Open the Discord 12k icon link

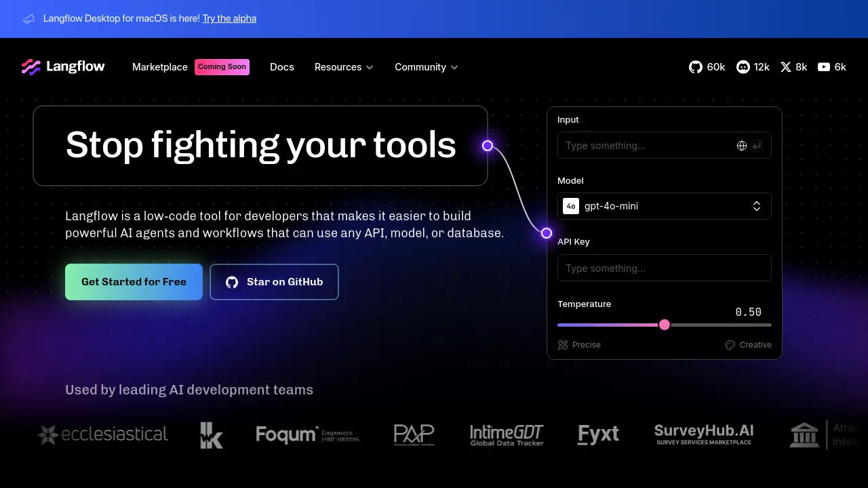click(753, 67)
